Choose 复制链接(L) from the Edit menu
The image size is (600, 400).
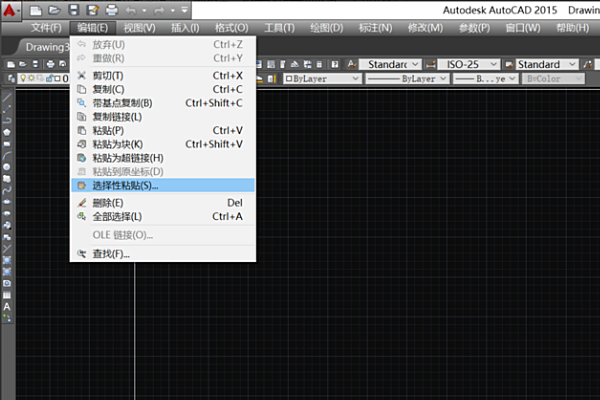(x=163, y=117)
